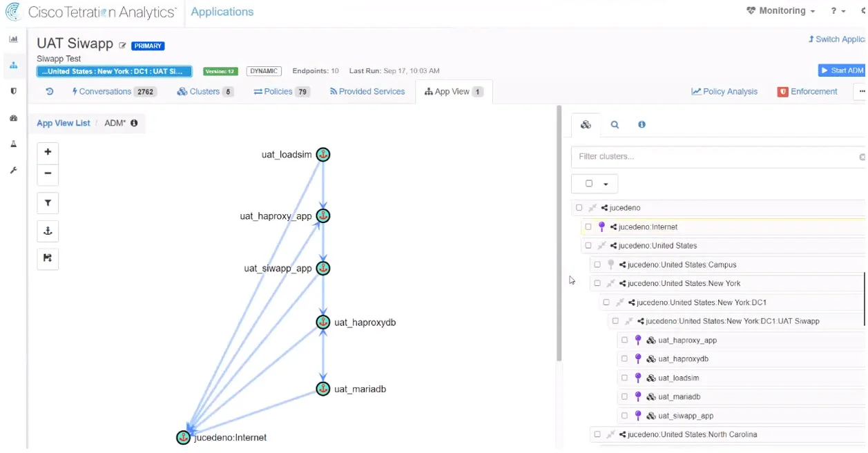Click the Switch Application link
The height and width of the screenshot is (453, 868).
838,39
